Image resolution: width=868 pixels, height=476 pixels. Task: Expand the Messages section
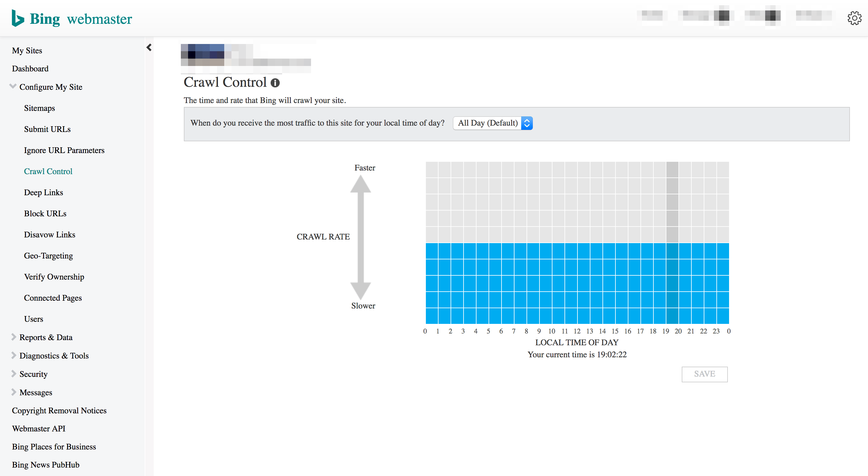[x=36, y=392]
